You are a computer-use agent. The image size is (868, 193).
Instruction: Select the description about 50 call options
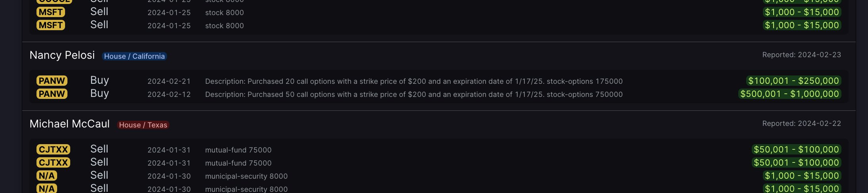click(414, 95)
